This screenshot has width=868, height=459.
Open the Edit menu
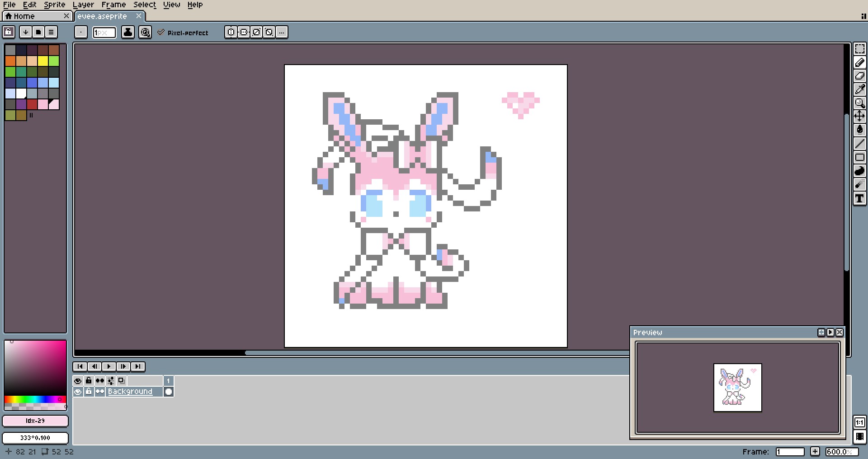click(x=30, y=5)
